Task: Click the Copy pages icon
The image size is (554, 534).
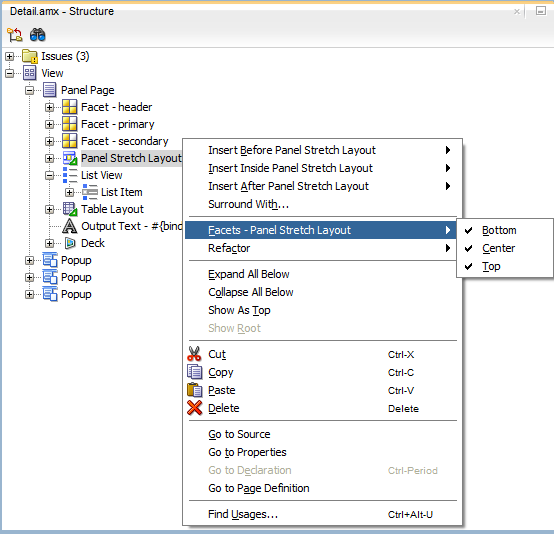Action: click(x=194, y=372)
